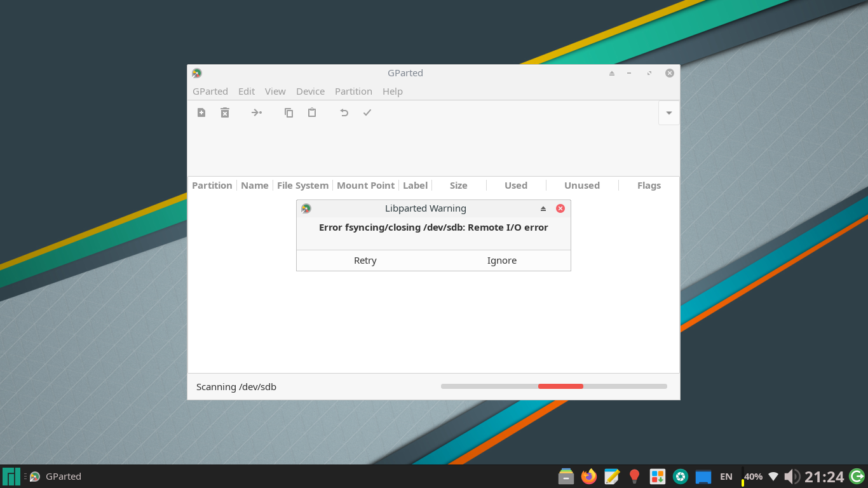
Task: Open the Device menu
Action: pyautogui.click(x=310, y=91)
